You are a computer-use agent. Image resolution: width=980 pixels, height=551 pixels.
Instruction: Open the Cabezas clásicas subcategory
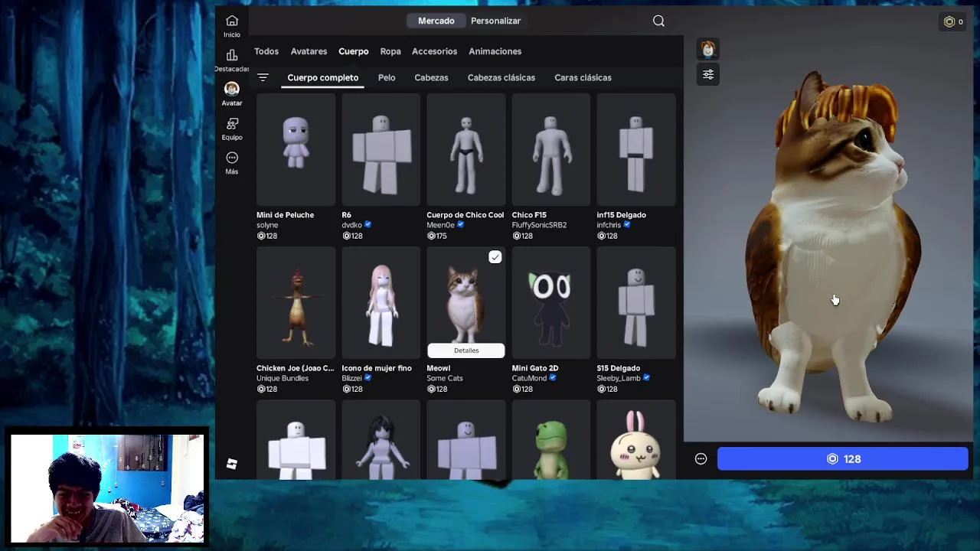[501, 77]
